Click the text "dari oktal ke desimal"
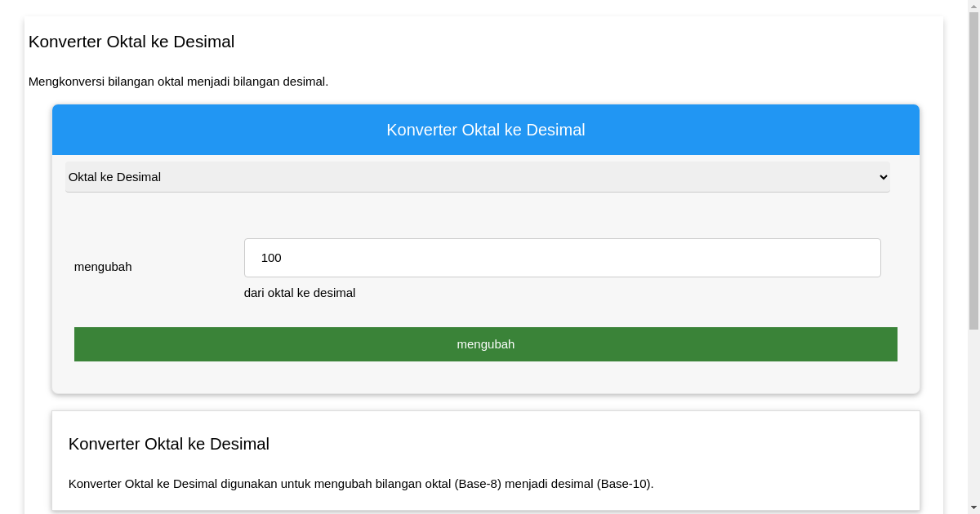This screenshot has width=980, height=514. [300, 292]
